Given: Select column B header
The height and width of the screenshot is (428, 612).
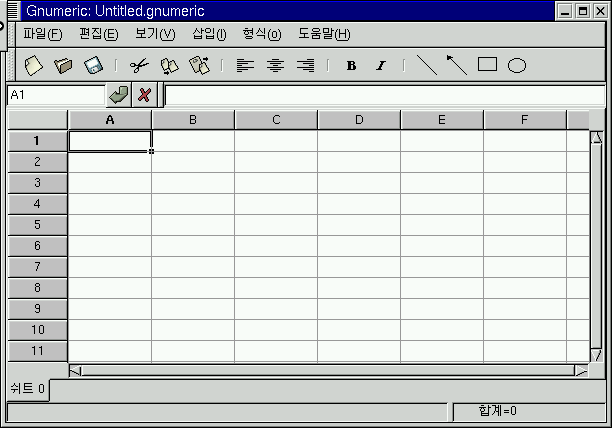Looking at the screenshot, I should [193, 120].
